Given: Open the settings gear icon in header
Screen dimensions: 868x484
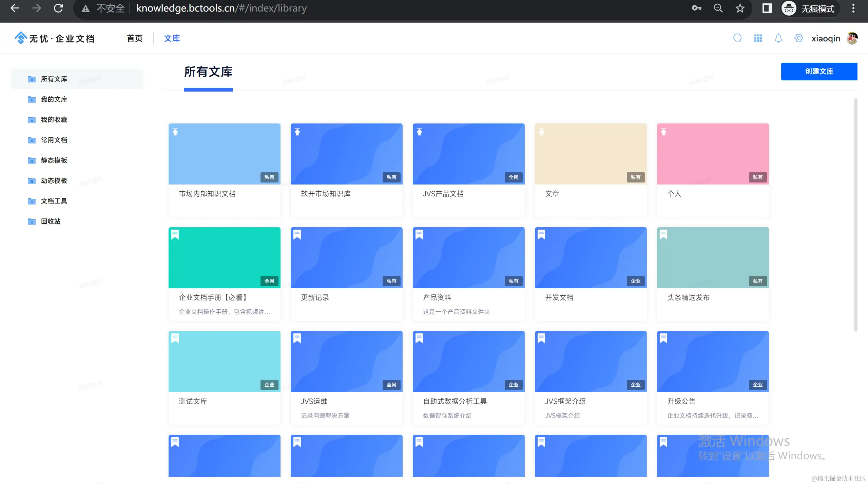Looking at the screenshot, I should click(x=799, y=38).
